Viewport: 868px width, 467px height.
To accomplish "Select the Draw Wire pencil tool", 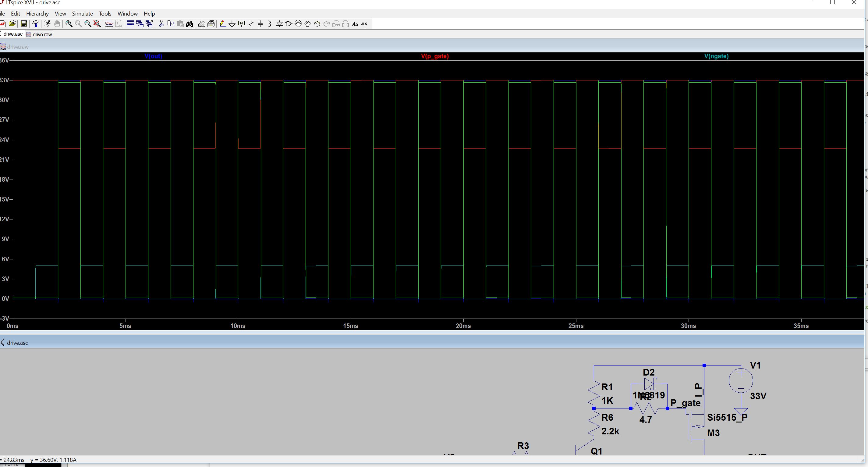I will click(x=222, y=23).
